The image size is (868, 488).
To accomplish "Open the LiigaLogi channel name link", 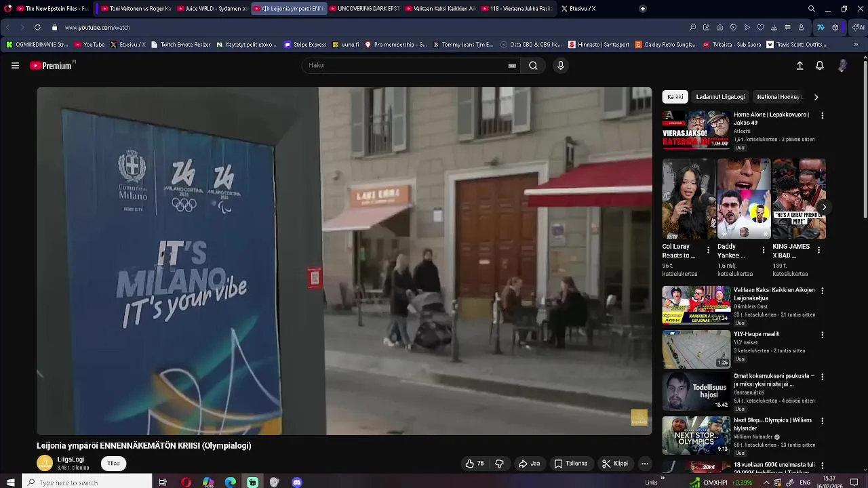I will 71,460.
